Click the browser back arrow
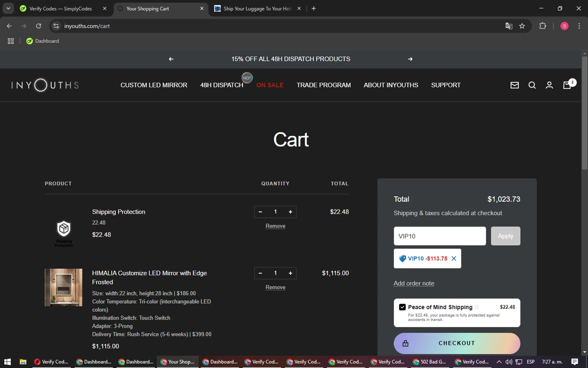Viewport: 588px width, 368px height. pyautogui.click(x=9, y=26)
